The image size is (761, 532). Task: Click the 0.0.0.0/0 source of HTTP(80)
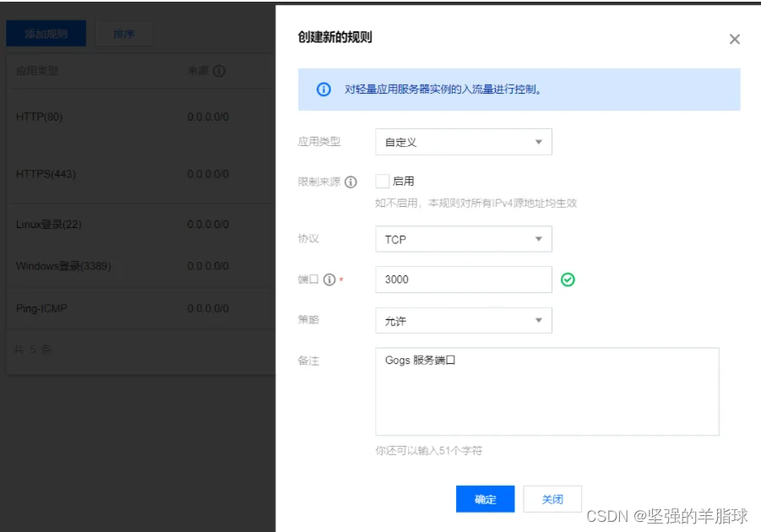[x=208, y=117]
